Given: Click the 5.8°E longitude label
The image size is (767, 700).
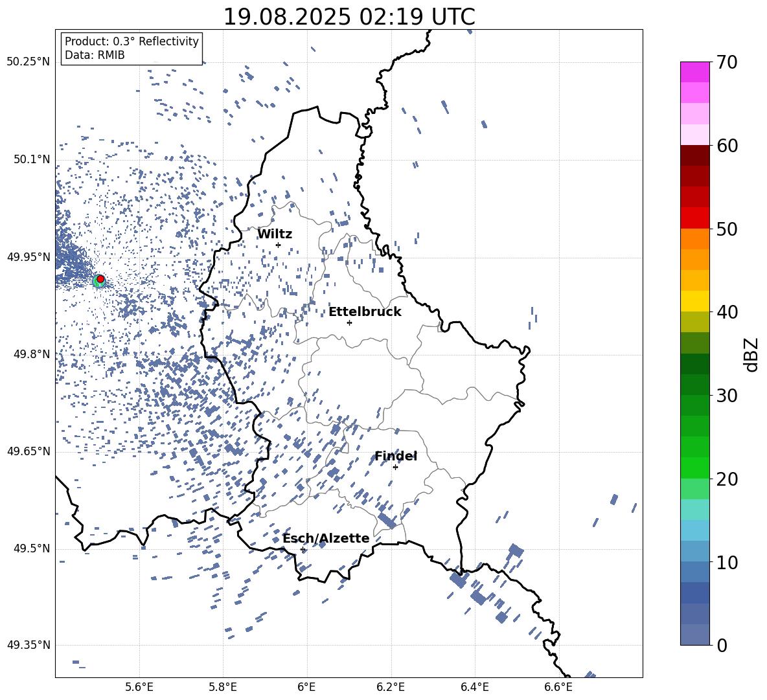Looking at the screenshot, I should pos(223,687).
